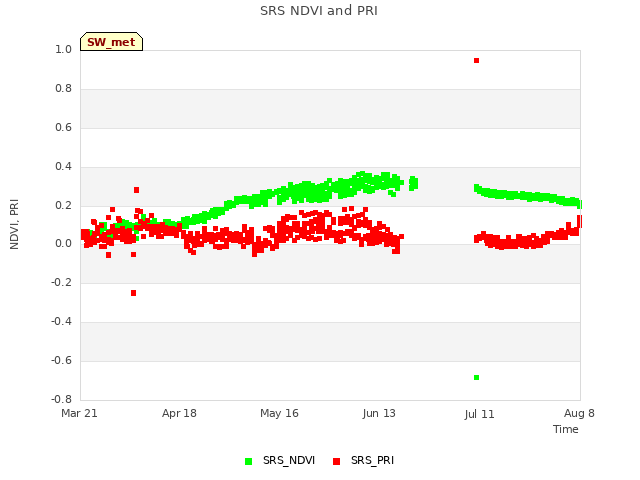Click the 1.0 y-axis tick label
The image size is (640, 480).
pos(63,49)
